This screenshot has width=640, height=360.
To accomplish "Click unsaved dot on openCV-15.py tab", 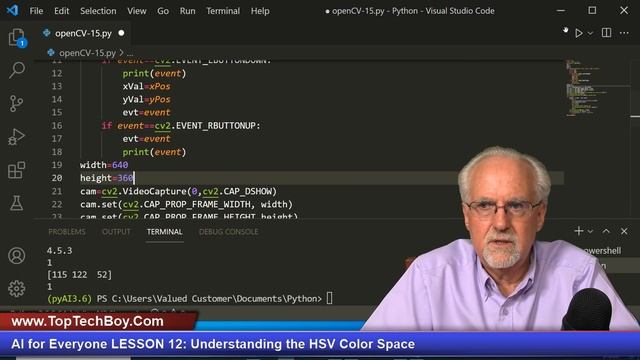I will (121, 33).
